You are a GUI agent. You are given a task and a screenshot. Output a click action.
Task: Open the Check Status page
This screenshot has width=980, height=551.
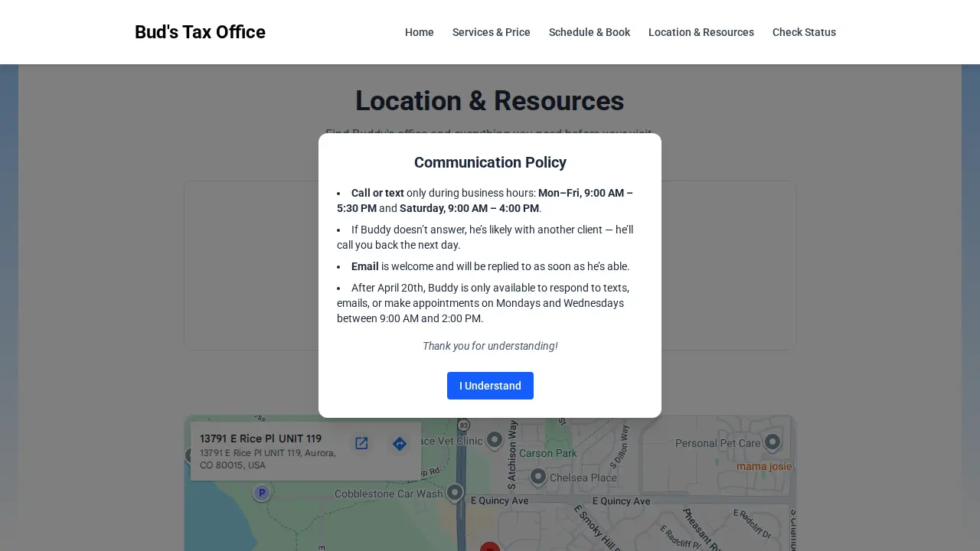click(x=804, y=32)
